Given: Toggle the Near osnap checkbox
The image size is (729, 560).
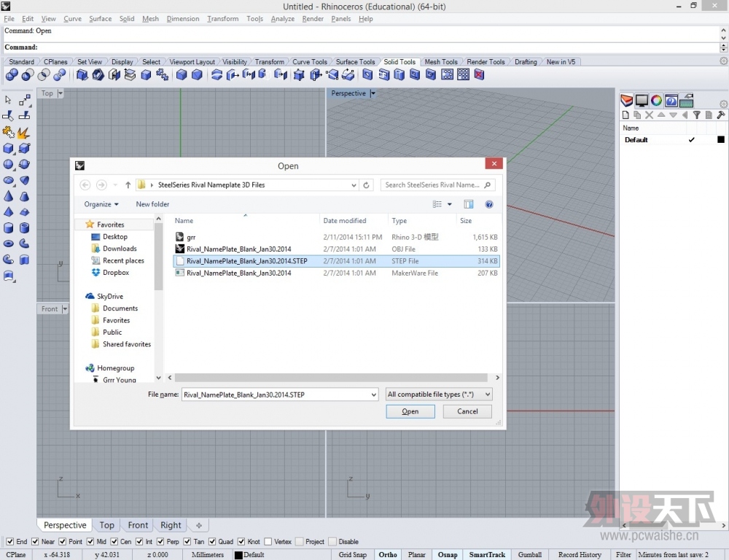Looking at the screenshot, I should tap(35, 541).
